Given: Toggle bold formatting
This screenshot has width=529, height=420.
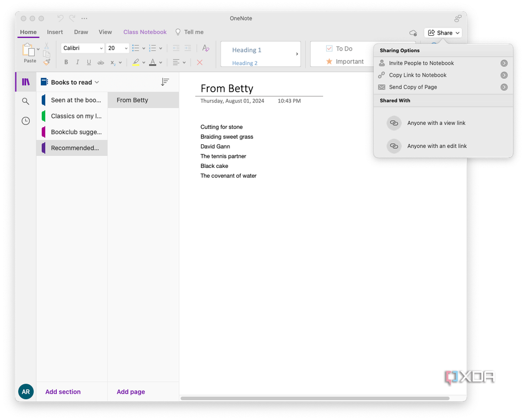Looking at the screenshot, I should pos(66,62).
